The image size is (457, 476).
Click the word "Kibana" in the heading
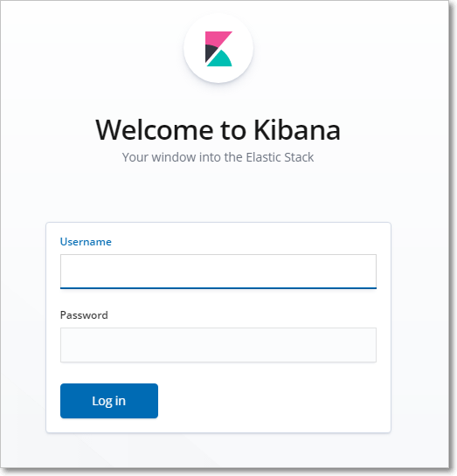coord(297,130)
